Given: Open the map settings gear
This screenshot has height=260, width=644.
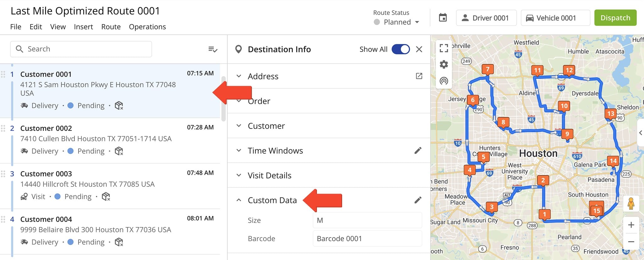Looking at the screenshot, I should (x=444, y=64).
